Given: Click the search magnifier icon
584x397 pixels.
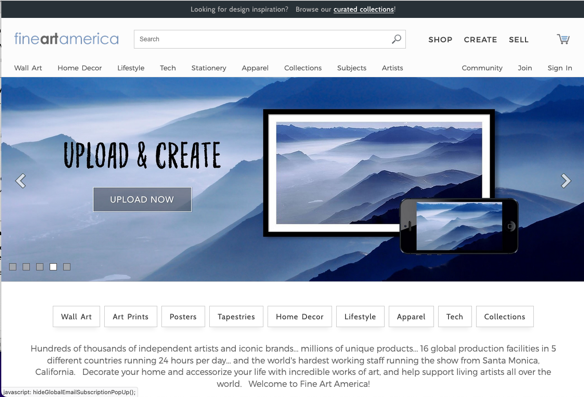Looking at the screenshot, I should [x=396, y=39].
